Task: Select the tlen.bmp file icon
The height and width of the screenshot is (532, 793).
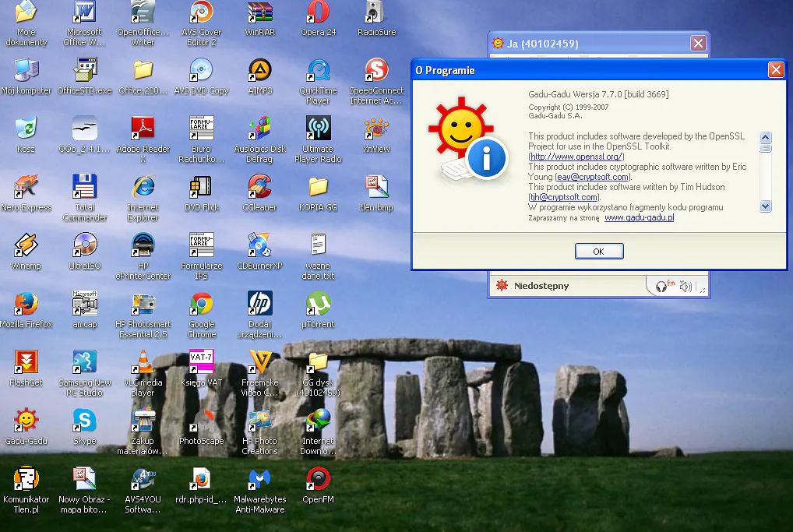Action: pyautogui.click(x=377, y=194)
